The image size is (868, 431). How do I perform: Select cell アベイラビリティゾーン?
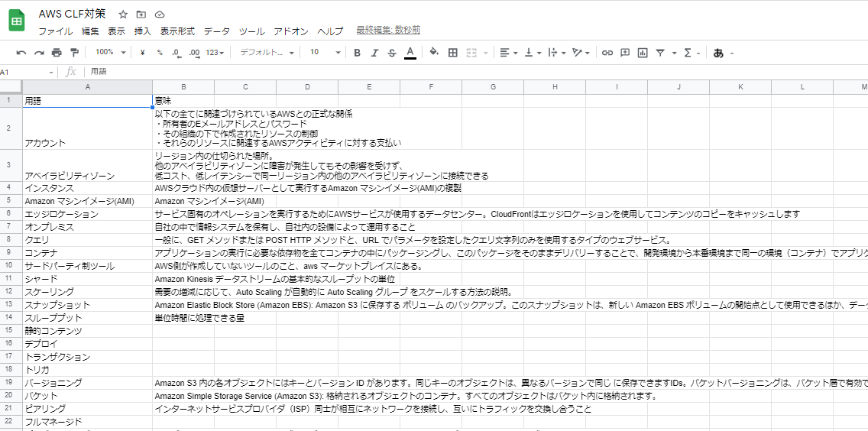(87, 166)
